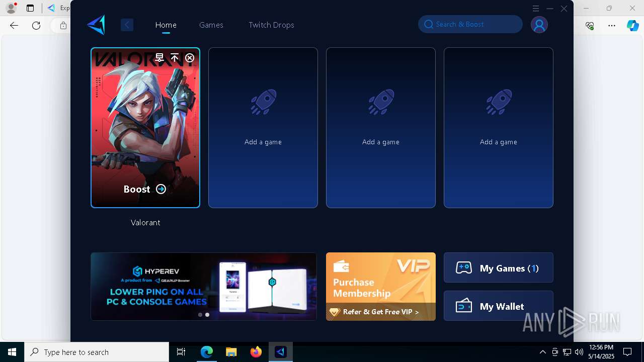The image size is (644, 362).
Task: Click the GearUP Booster logo
Action: pos(96,25)
